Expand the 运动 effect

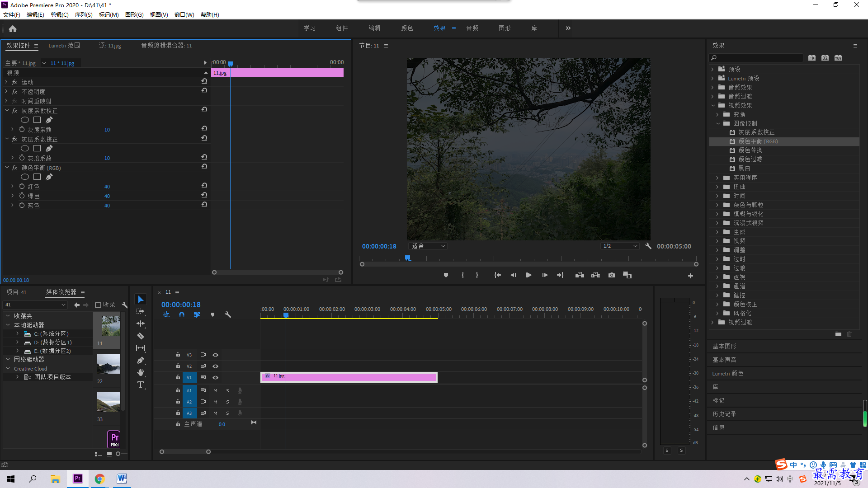[x=6, y=82]
